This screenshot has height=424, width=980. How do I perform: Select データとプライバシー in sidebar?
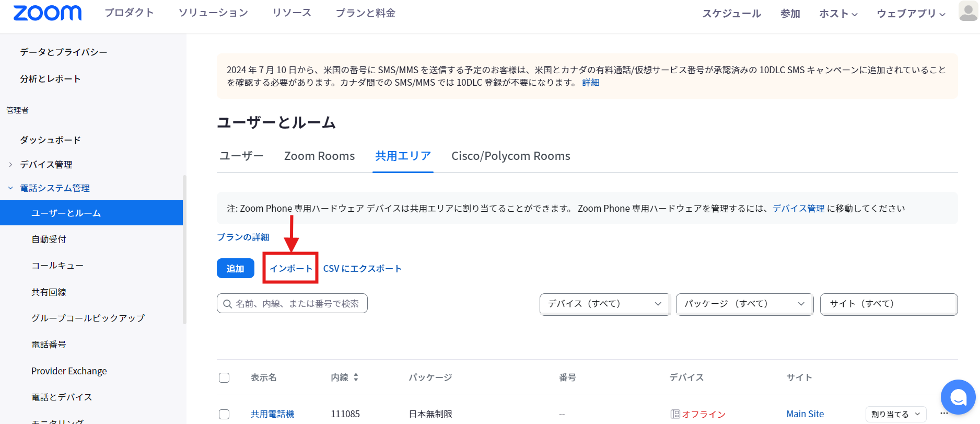click(64, 52)
